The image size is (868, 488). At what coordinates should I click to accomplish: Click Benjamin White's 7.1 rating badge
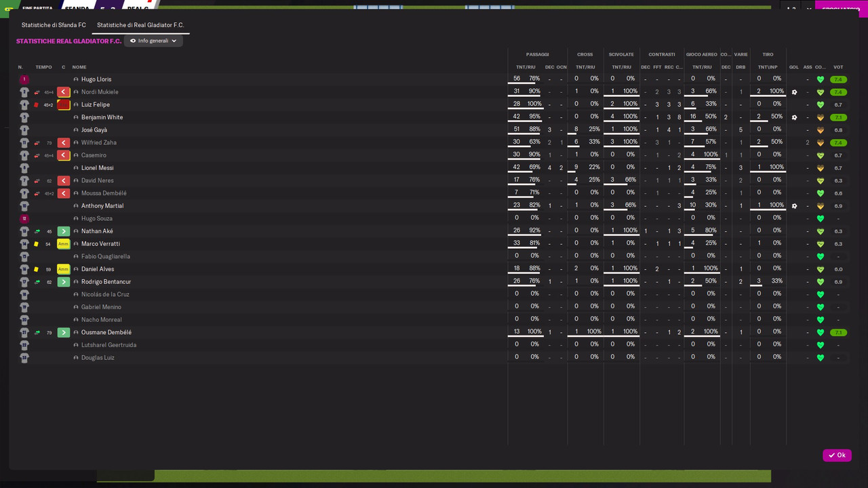pyautogui.click(x=838, y=117)
